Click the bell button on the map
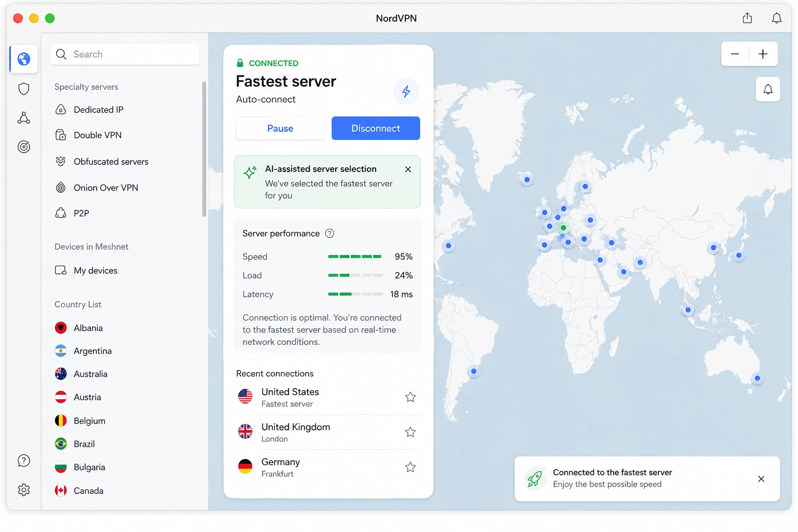 tap(768, 89)
